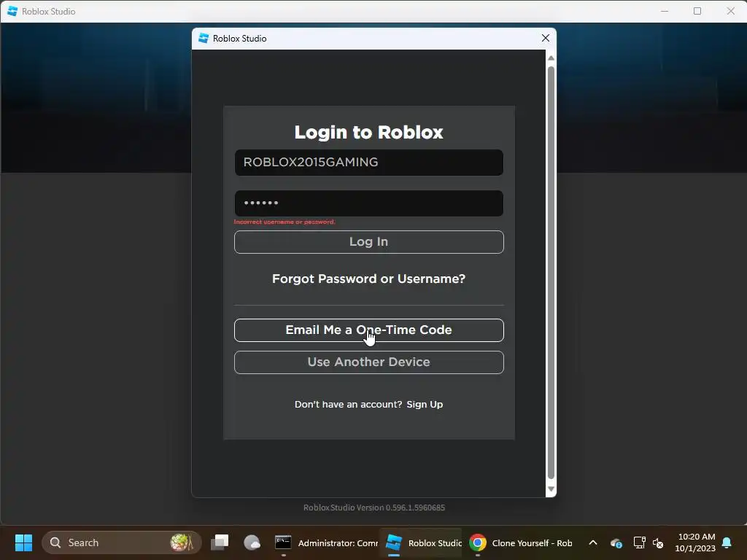747x560 pixels.
Task: Show hidden system tray icons chevron
Action: coord(592,542)
